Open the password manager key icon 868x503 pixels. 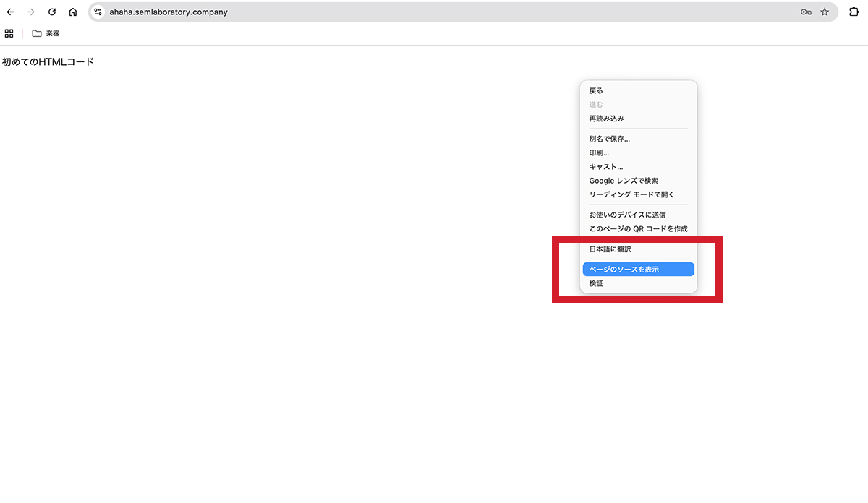tap(805, 12)
